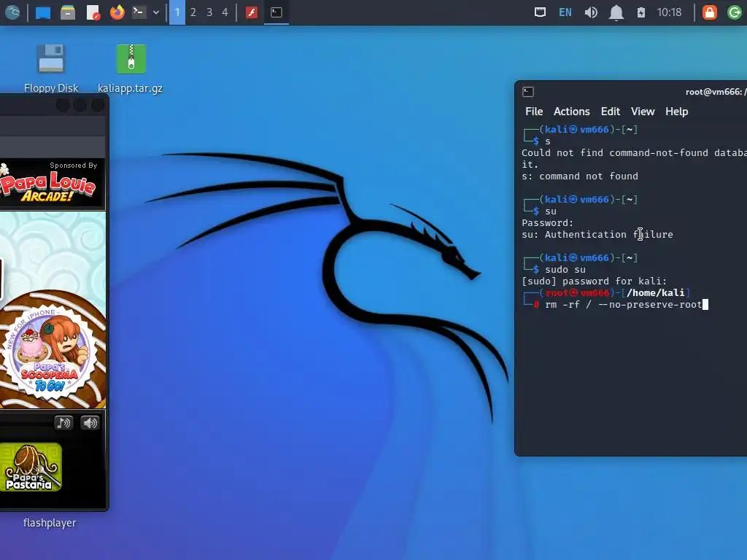
Task: Switch to workspace 2
Action: (x=193, y=12)
